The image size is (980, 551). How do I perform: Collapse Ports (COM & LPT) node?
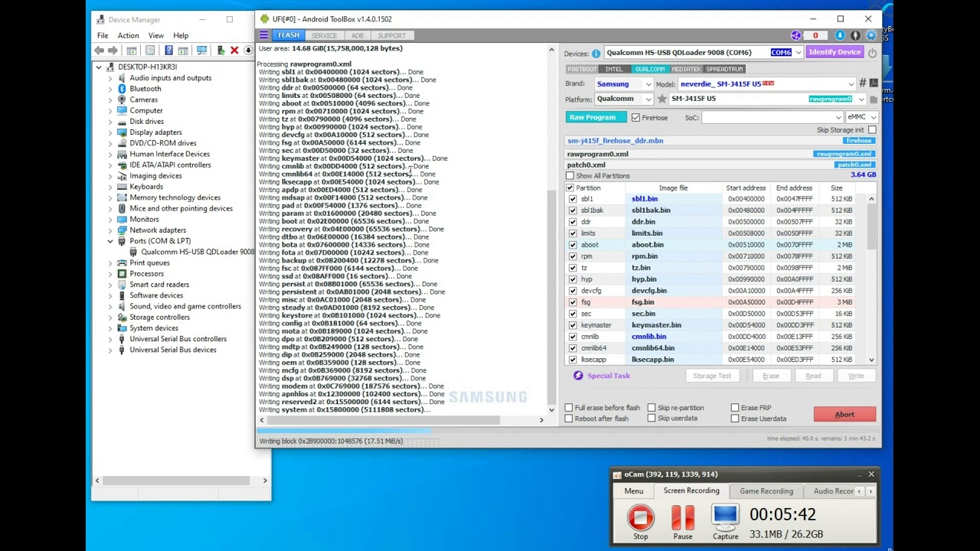110,241
